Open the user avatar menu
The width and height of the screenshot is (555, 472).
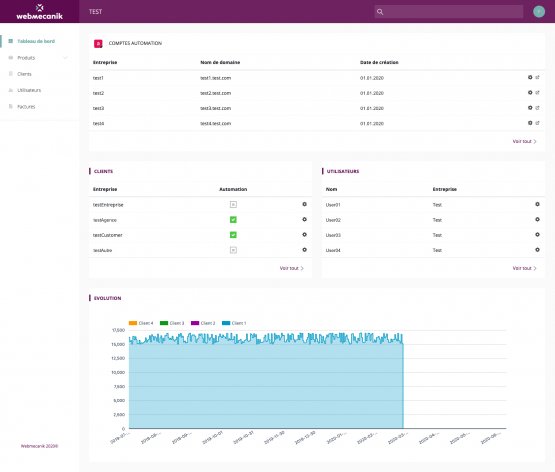539,12
